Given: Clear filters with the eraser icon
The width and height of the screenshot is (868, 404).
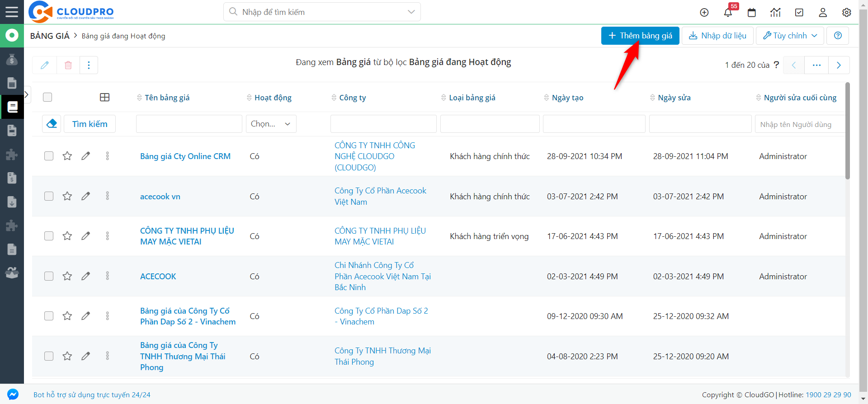Looking at the screenshot, I should tap(52, 123).
